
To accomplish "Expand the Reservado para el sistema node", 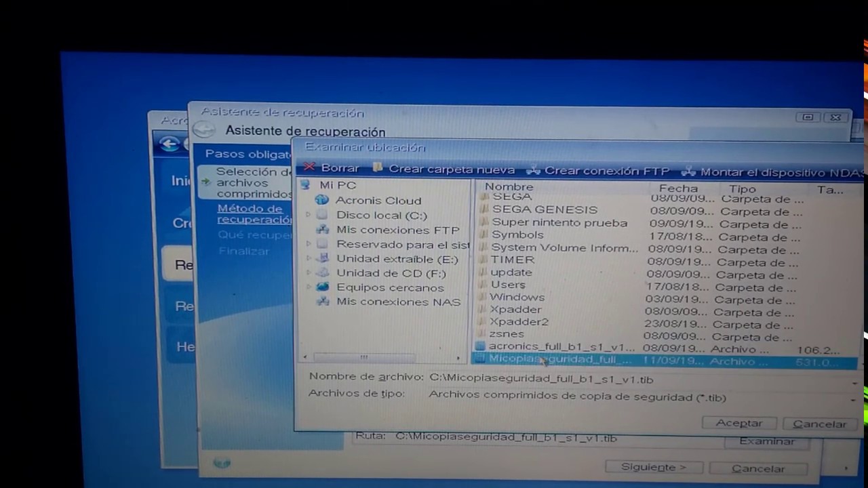I will pos(308,244).
